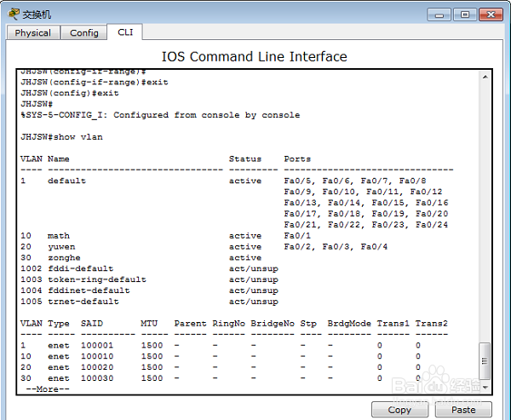Click the 'BrdgMode' column header
511x420 pixels.
[x=349, y=324]
